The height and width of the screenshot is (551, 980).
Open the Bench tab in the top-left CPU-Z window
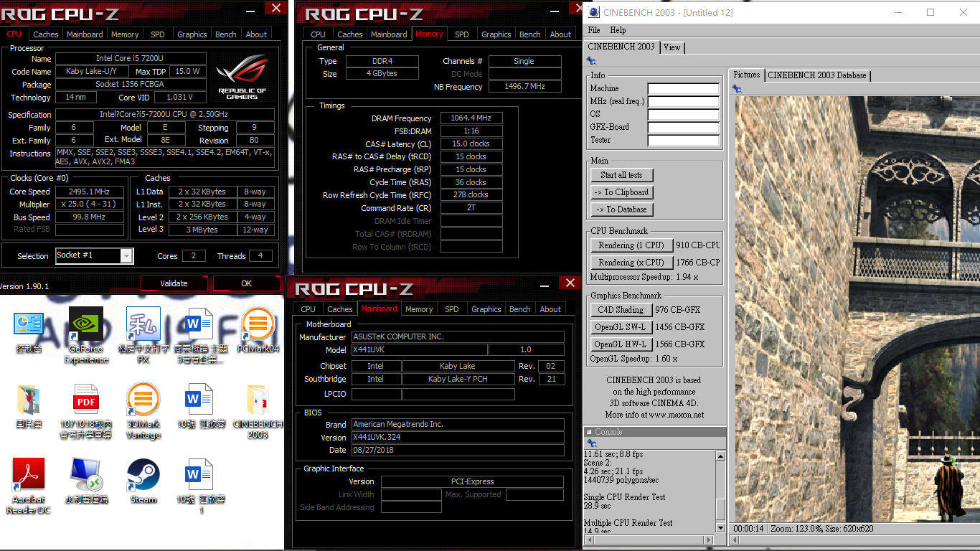click(226, 34)
